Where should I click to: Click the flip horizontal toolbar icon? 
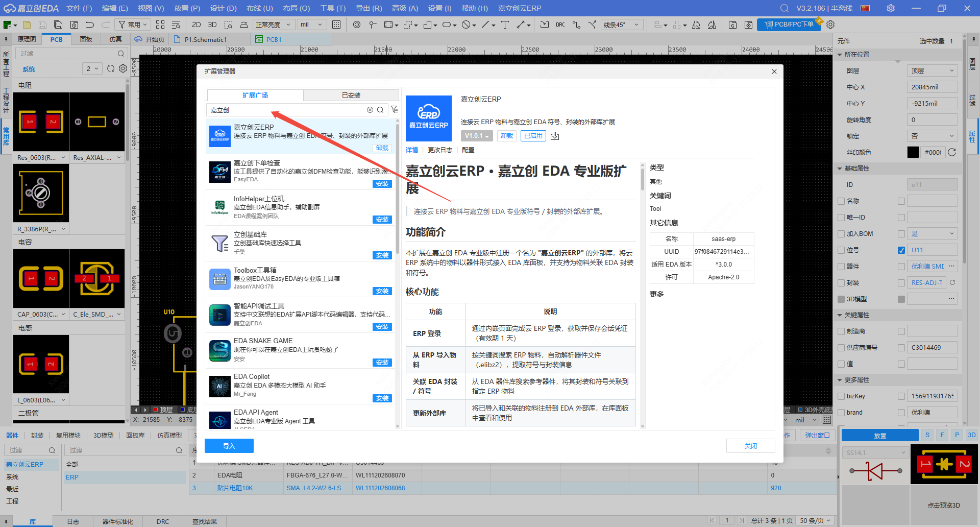coord(696,25)
